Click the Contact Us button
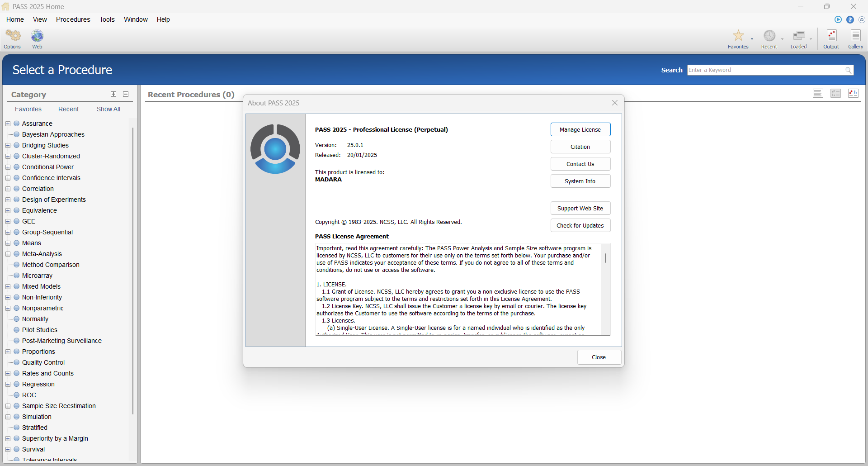Image resolution: width=868 pixels, height=466 pixels. 580,164
